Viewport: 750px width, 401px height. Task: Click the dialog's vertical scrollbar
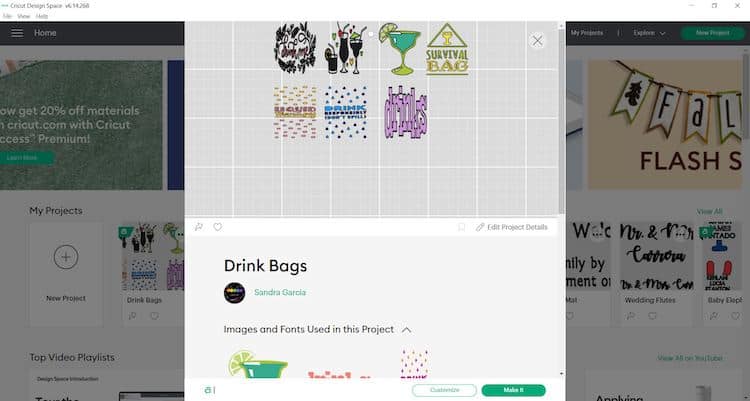[561, 120]
